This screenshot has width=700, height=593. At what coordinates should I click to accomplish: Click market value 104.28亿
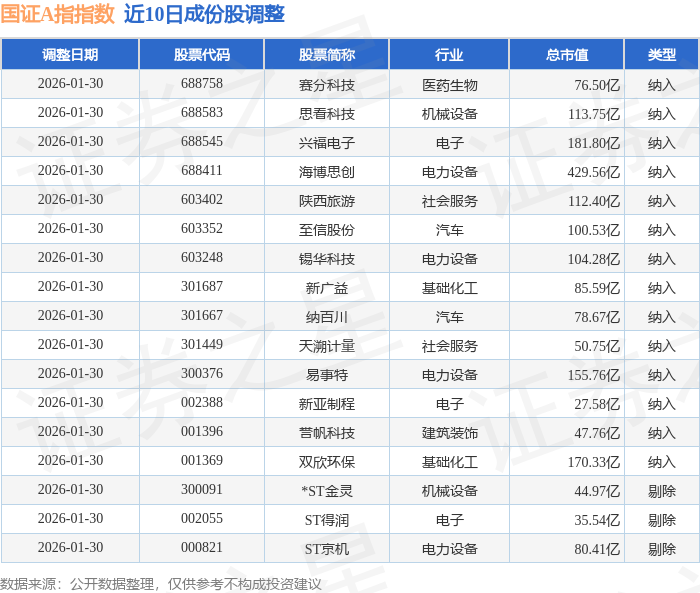coord(594,259)
